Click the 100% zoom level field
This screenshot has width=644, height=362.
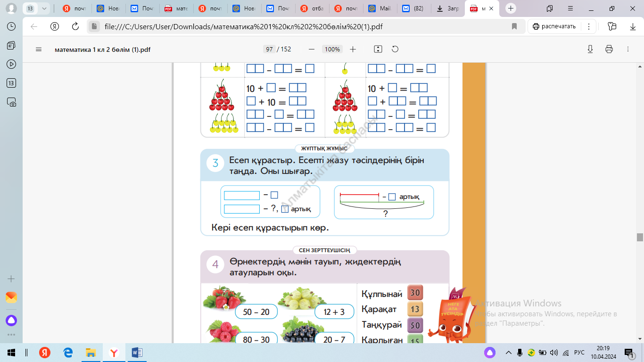pos(332,49)
